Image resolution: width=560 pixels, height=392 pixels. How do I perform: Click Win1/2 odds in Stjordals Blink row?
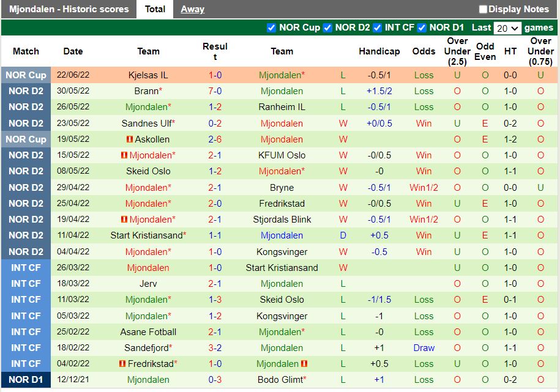424,219
